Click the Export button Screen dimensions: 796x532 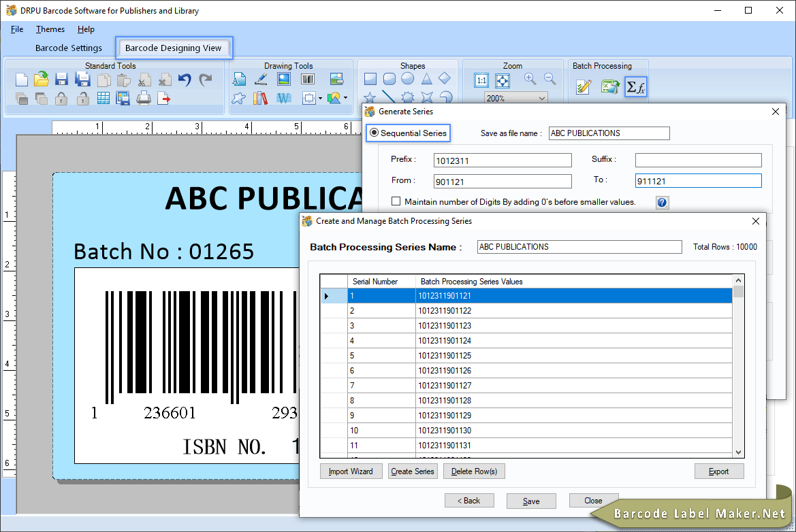719,471
